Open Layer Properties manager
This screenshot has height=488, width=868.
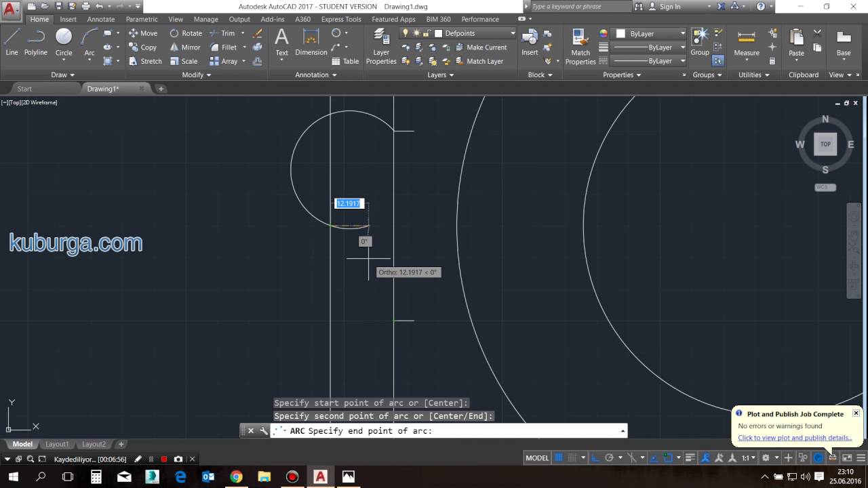pyautogui.click(x=381, y=46)
